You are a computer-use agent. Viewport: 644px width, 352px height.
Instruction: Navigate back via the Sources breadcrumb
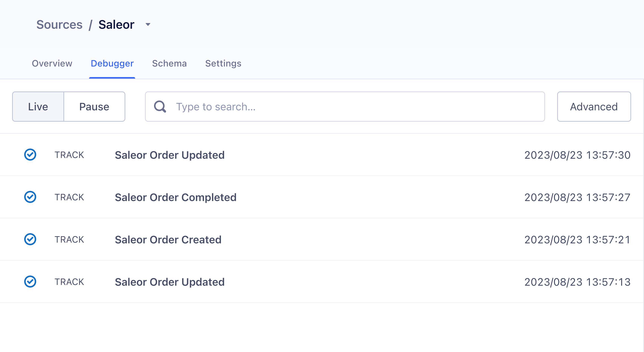59,25
